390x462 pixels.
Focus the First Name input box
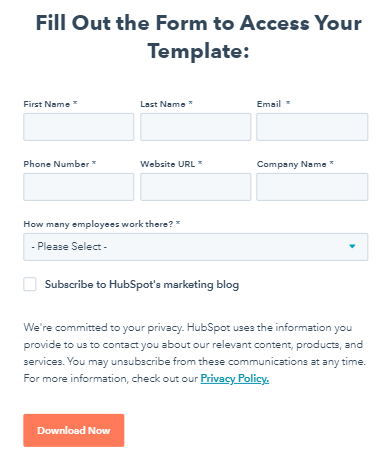(79, 127)
